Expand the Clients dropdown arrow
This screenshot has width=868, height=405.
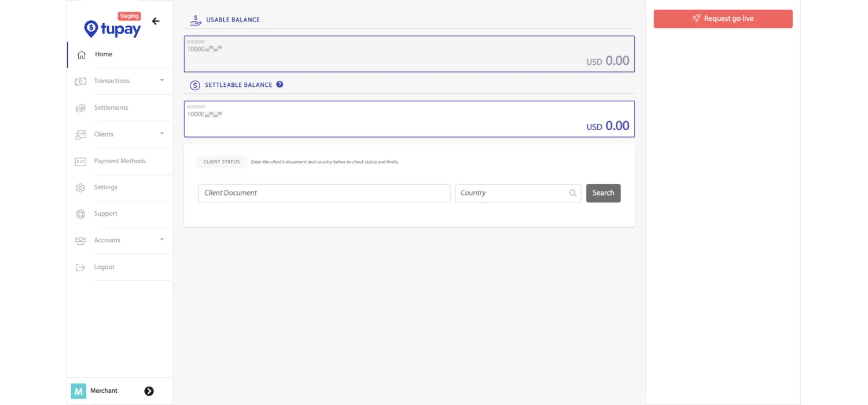(x=162, y=134)
